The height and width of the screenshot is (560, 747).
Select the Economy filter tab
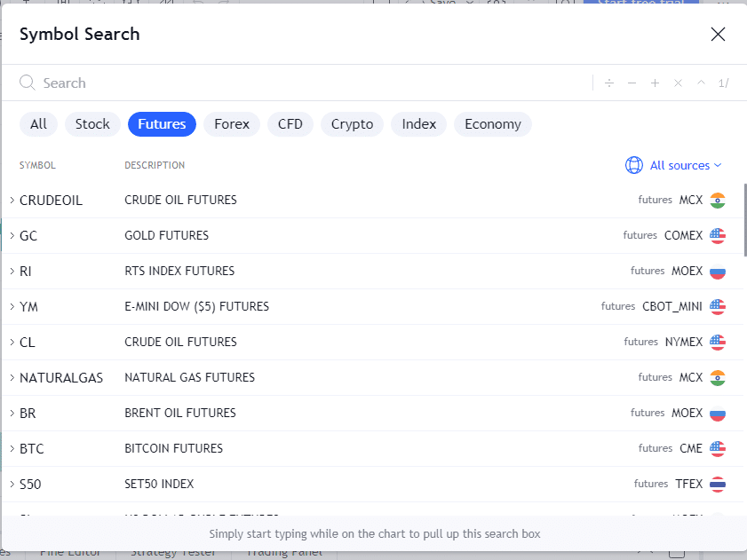pyautogui.click(x=493, y=124)
